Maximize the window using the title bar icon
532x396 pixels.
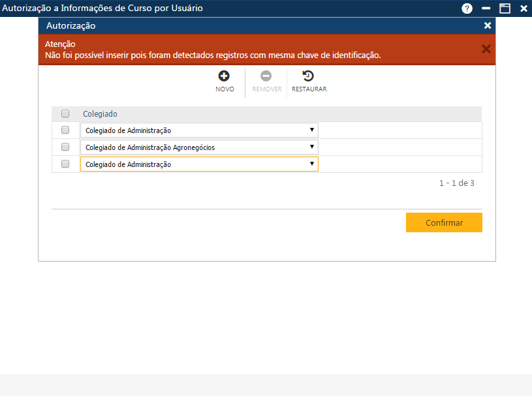(505, 8)
